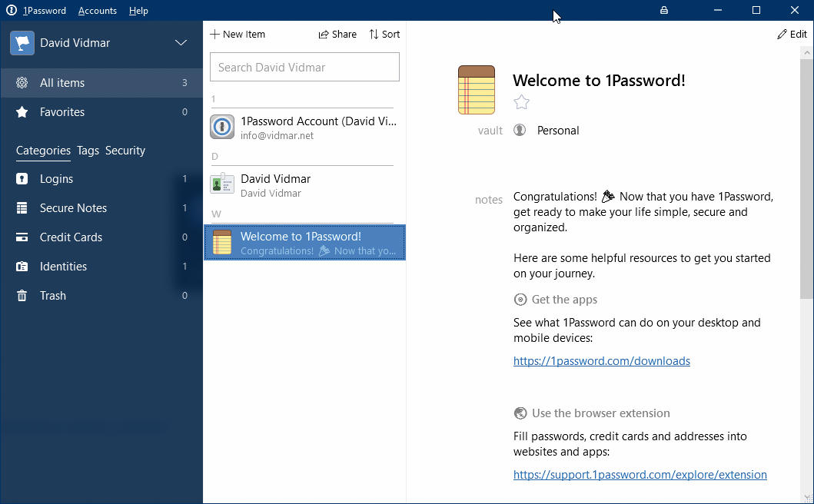Click the Edit button label

(x=799, y=35)
